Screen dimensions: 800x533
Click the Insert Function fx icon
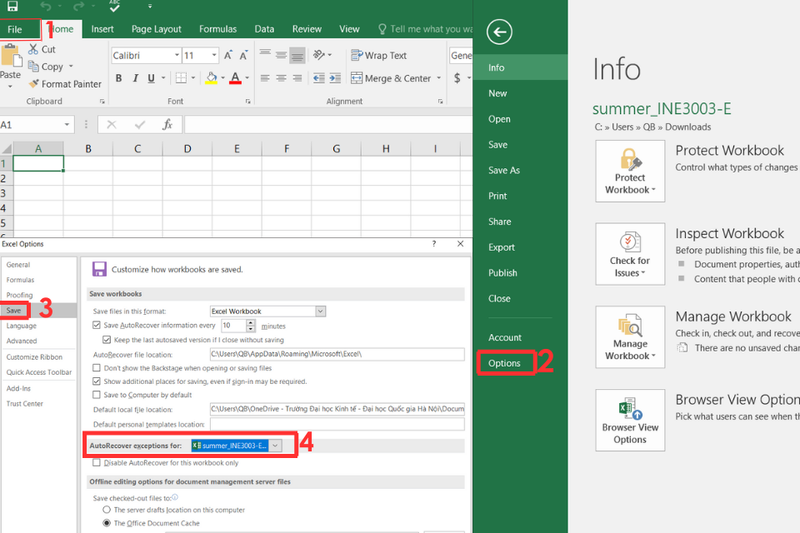(167, 124)
